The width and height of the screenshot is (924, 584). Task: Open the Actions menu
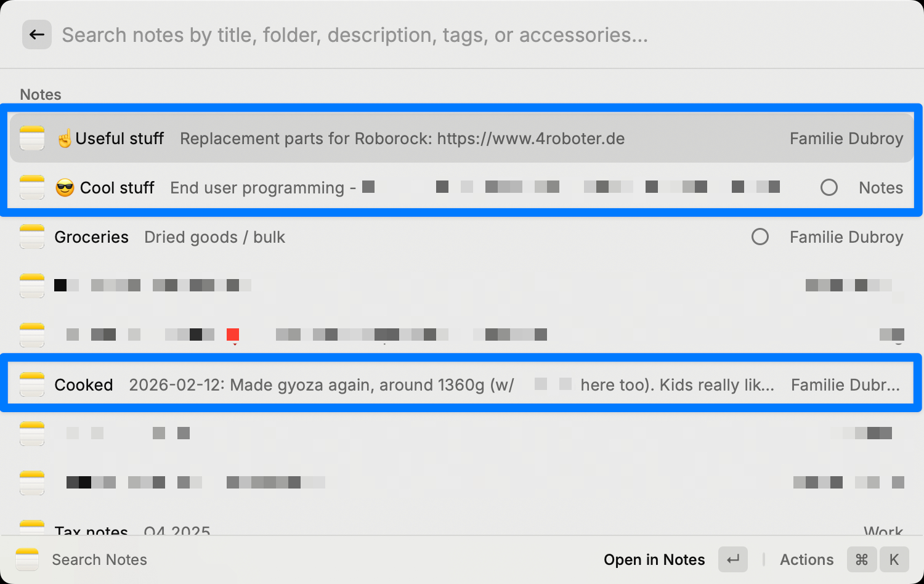pyautogui.click(x=806, y=559)
